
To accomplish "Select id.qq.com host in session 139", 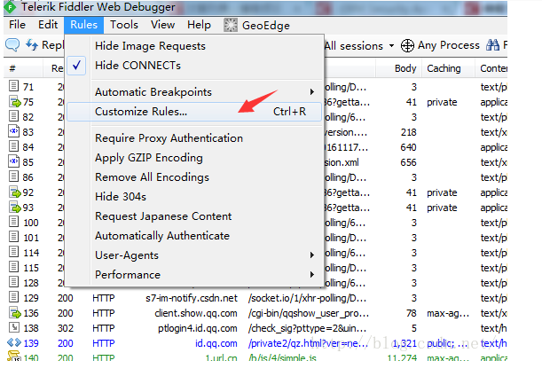I will click(x=216, y=343).
